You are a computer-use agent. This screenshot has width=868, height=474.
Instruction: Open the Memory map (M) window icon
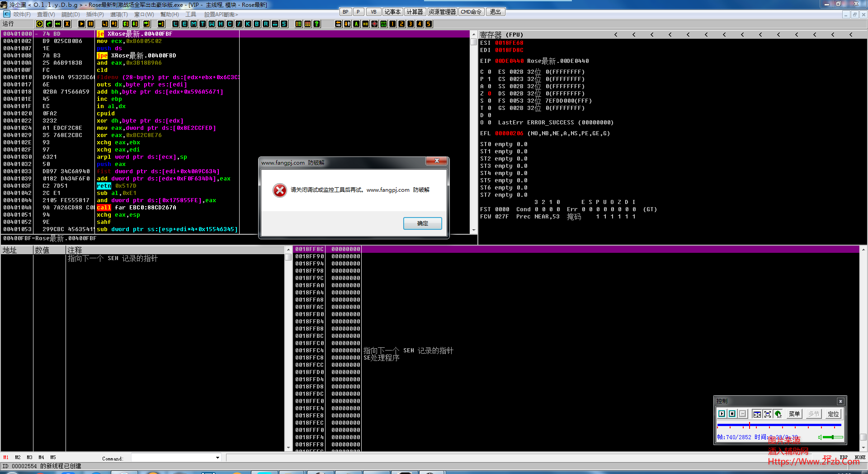pos(193,24)
